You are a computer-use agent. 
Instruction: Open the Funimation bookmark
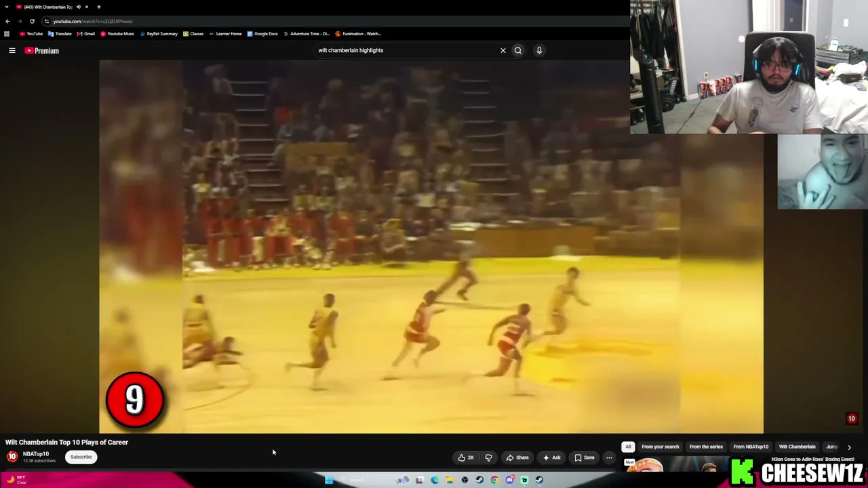tap(358, 34)
